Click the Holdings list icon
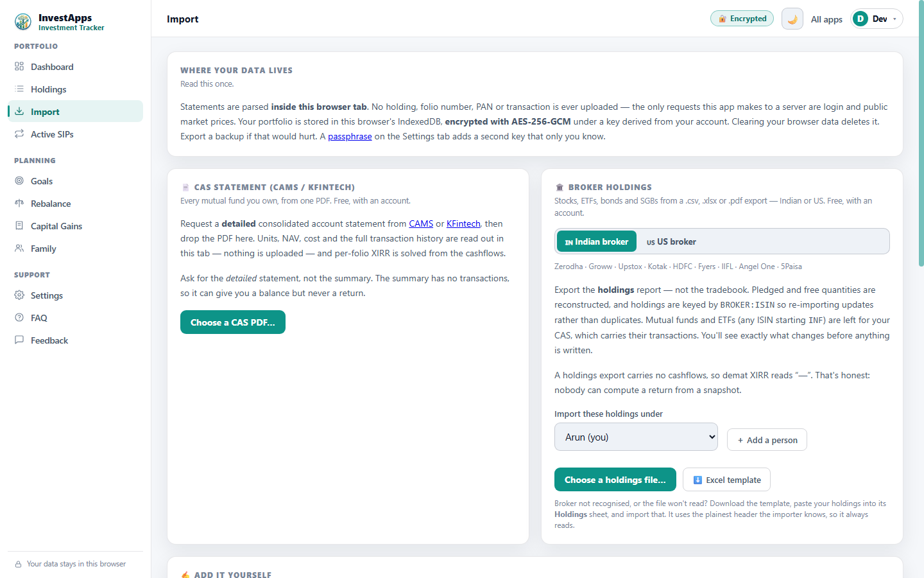The image size is (924, 578). (x=19, y=89)
